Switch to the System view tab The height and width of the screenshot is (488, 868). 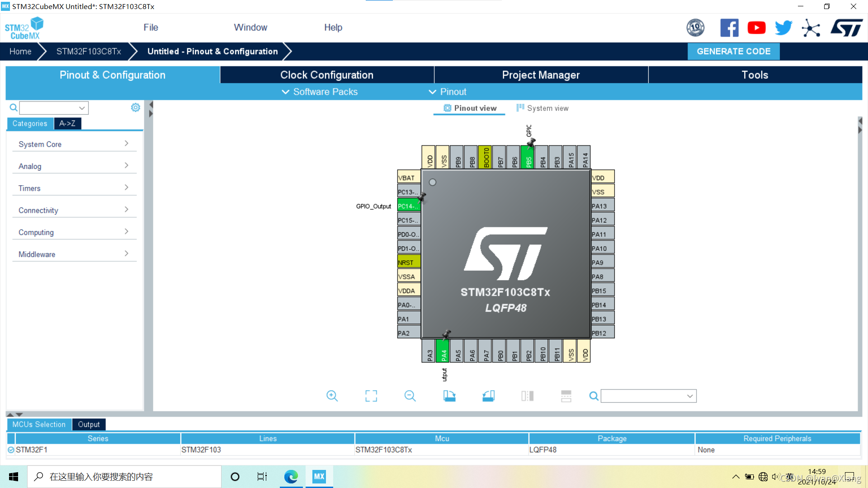click(542, 108)
